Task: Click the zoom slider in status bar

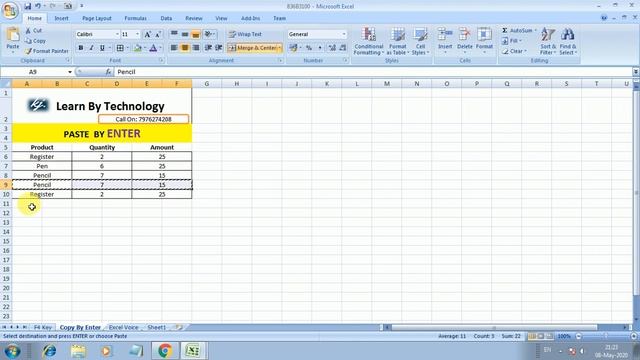Action: click(x=606, y=336)
